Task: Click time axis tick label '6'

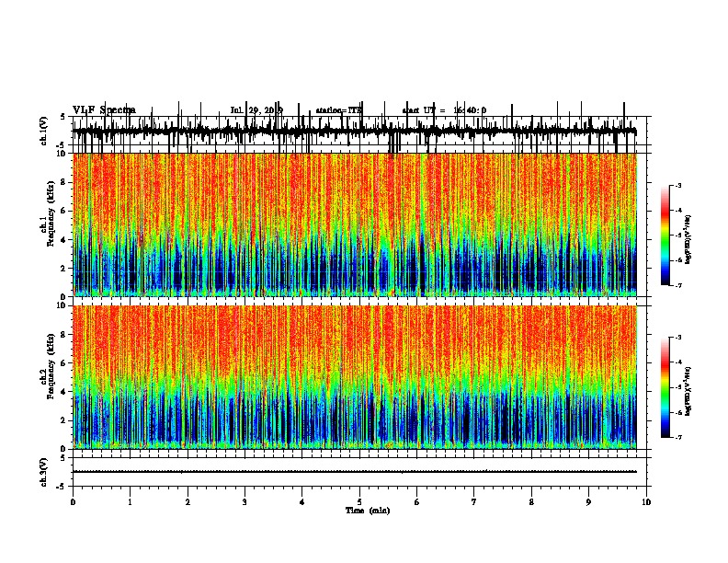Action: 417,502
